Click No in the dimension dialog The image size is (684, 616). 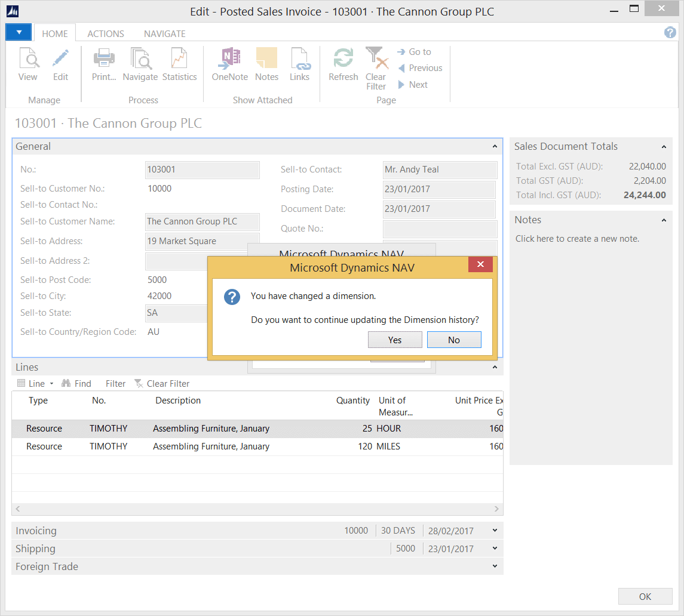pyautogui.click(x=454, y=340)
